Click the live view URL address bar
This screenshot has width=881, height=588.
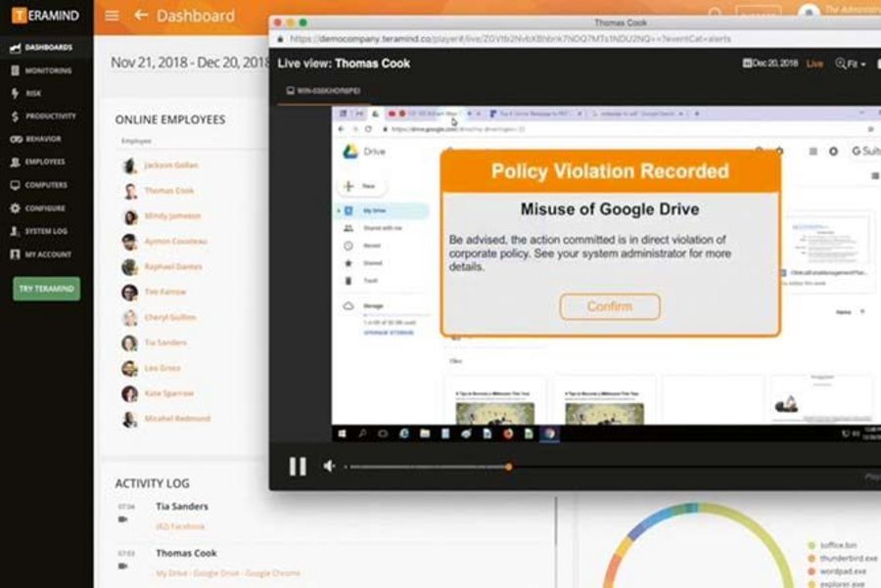(510, 39)
